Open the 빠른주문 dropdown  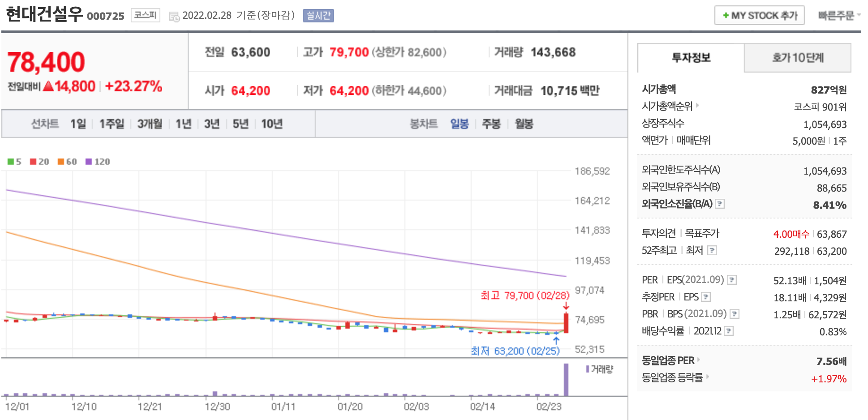pos(839,15)
